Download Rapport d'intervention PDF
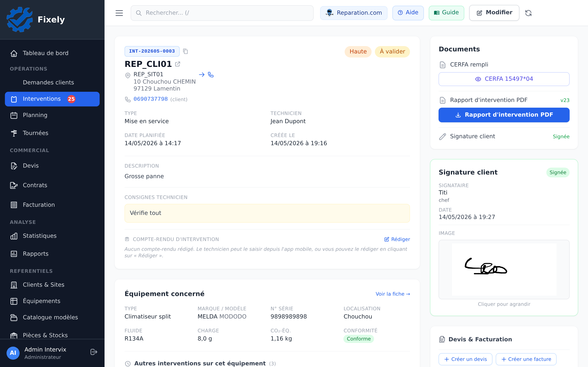588x367 pixels. point(504,115)
